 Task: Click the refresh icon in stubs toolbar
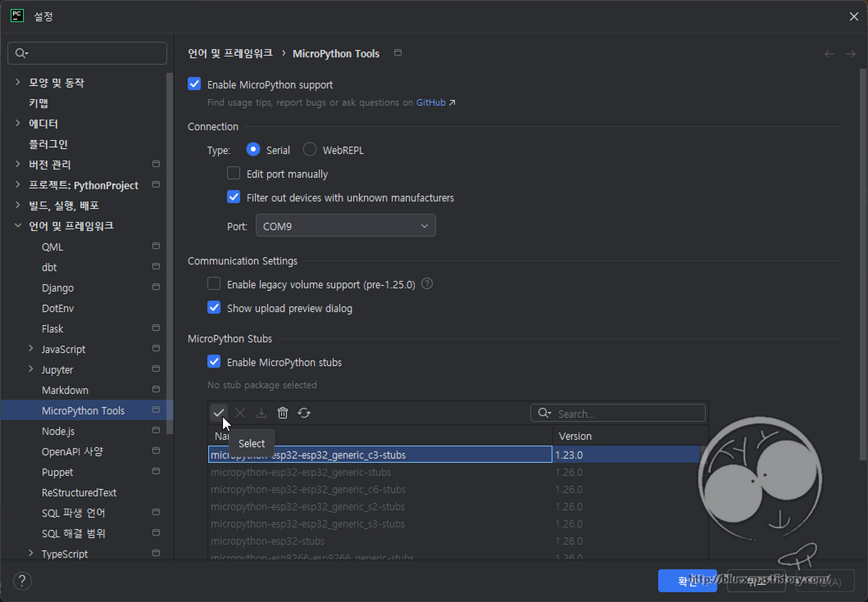tap(304, 413)
